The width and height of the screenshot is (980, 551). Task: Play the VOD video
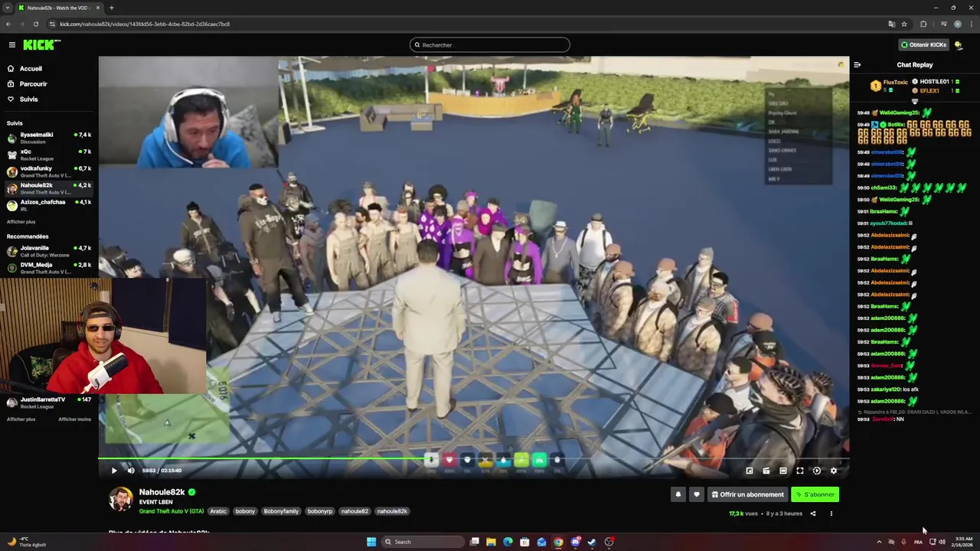coord(114,471)
